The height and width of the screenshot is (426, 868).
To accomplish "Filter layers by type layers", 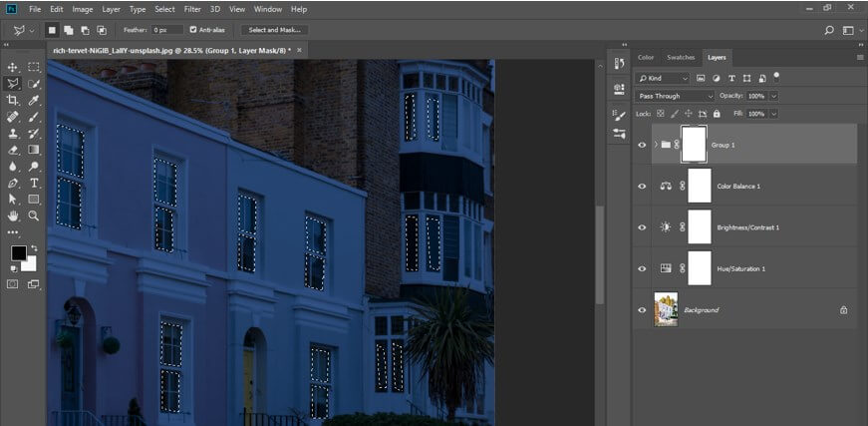I will point(731,79).
